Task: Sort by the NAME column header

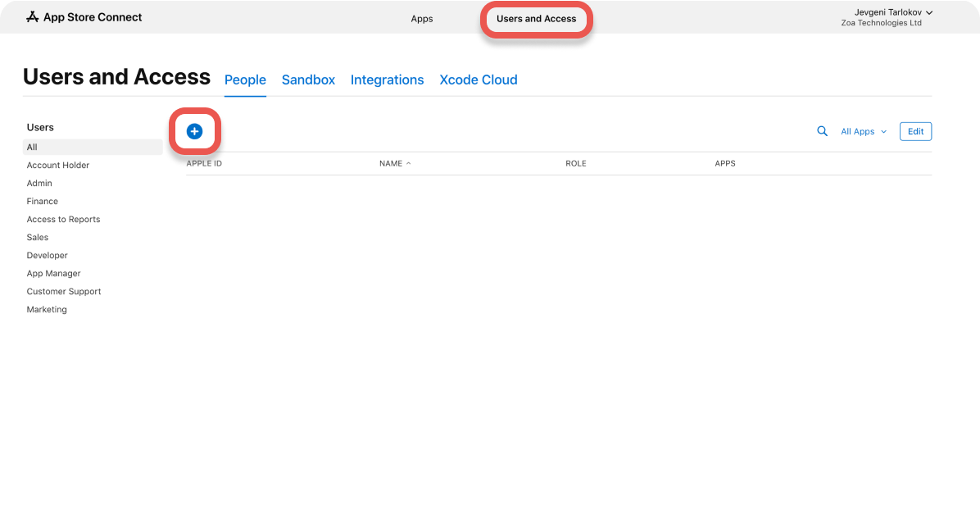Action: [x=395, y=164]
